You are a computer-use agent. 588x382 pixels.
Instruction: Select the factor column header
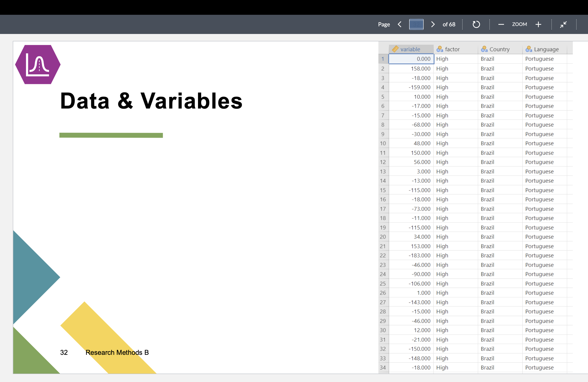(x=452, y=49)
